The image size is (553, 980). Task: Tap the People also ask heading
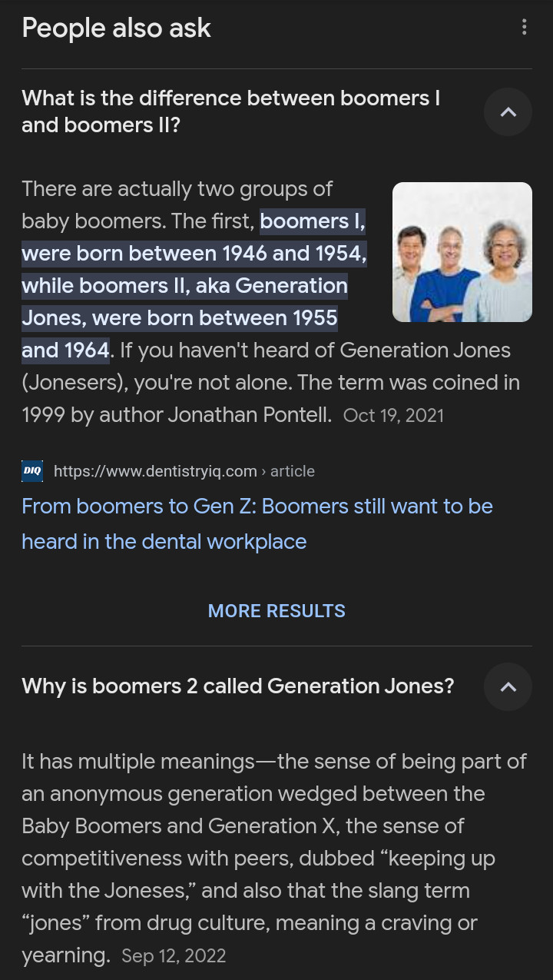[116, 28]
